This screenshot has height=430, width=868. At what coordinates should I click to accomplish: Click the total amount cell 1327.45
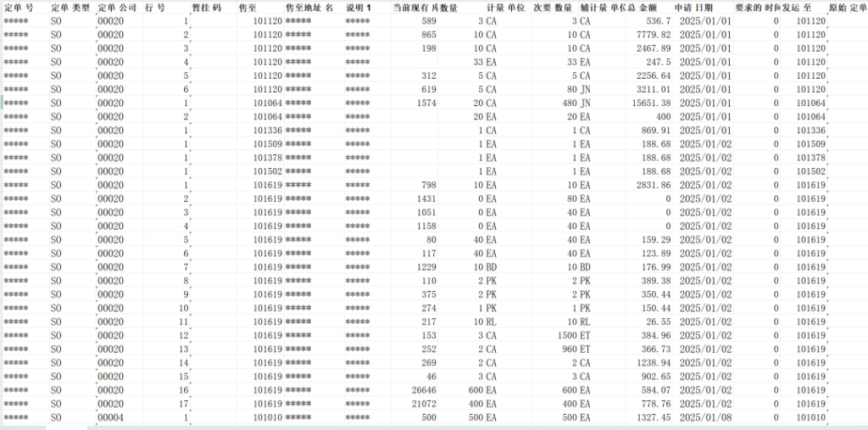click(x=654, y=418)
